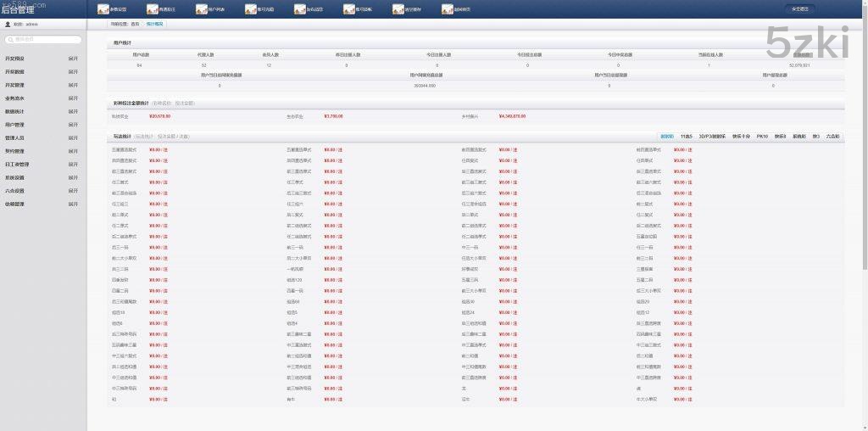
Task: Focus the sidebar search input field
Action: [x=47, y=40]
